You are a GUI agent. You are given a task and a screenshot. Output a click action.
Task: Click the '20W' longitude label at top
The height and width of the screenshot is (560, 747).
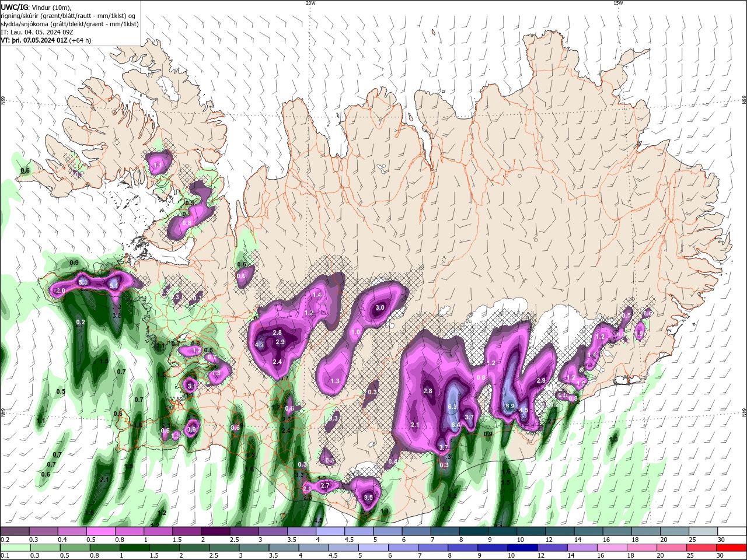pyautogui.click(x=310, y=3)
